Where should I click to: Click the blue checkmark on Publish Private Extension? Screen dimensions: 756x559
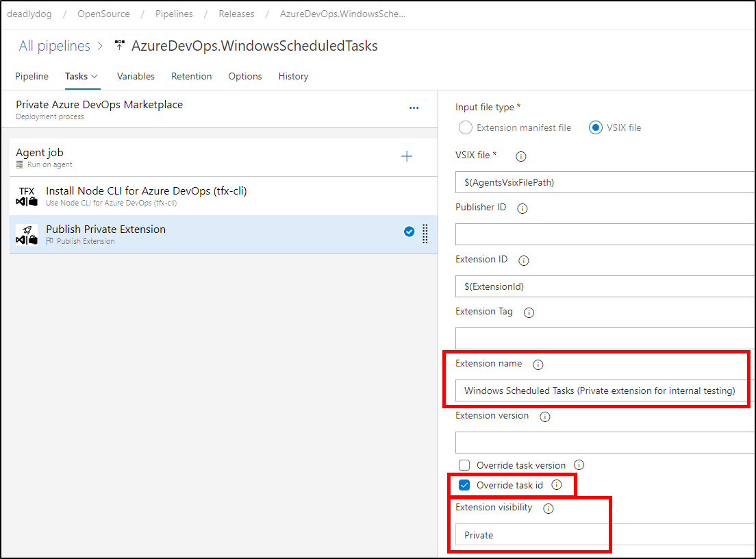coord(409,232)
